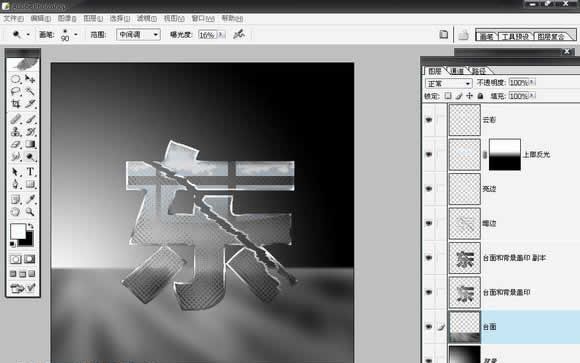Viewport: 580px width, 363px height.
Task: Toggle visibility of selected 台面 layer
Action: point(429,327)
